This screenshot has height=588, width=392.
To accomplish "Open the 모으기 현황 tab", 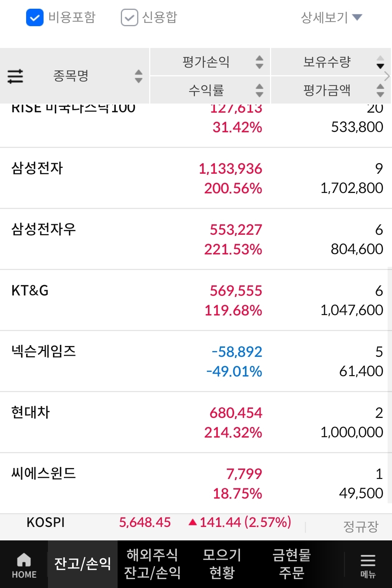I will click(x=222, y=564).
